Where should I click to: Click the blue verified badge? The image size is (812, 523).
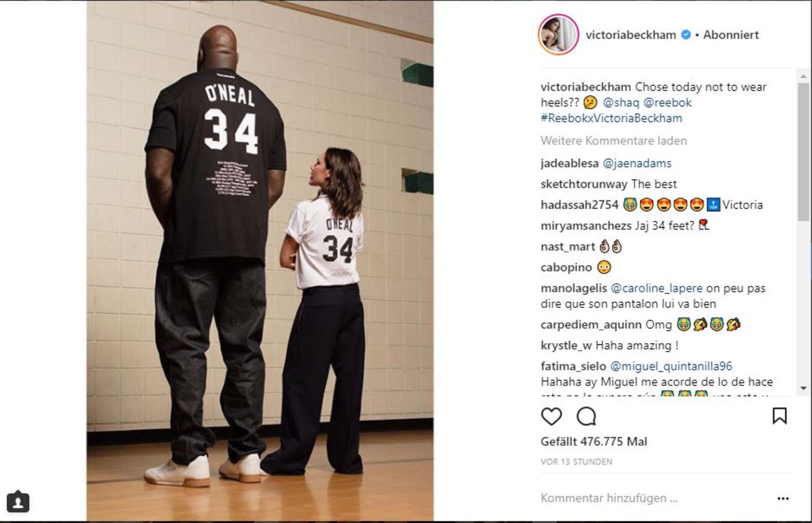(x=686, y=35)
